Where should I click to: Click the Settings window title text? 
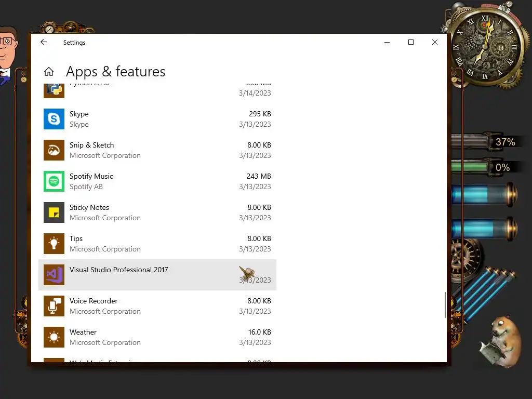tap(74, 43)
